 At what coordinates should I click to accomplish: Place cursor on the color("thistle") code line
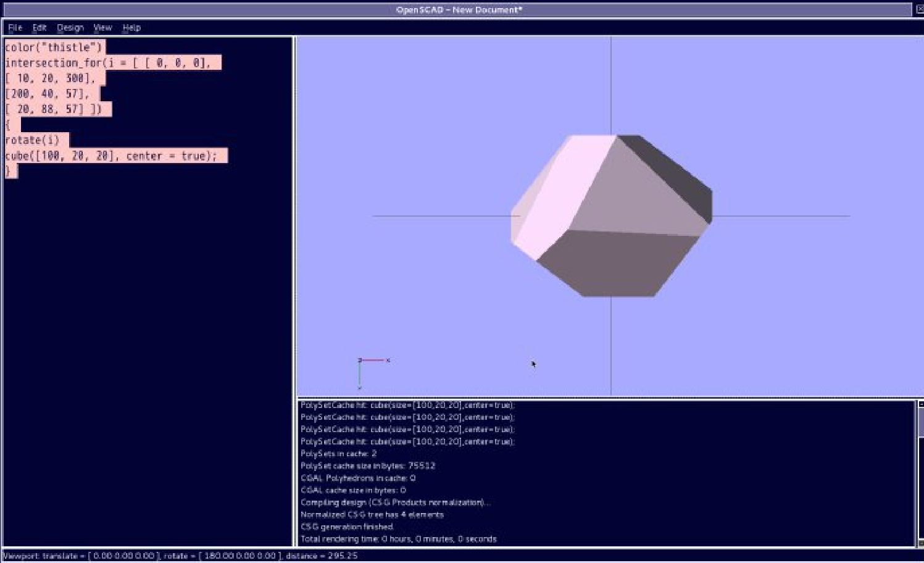pyautogui.click(x=54, y=48)
